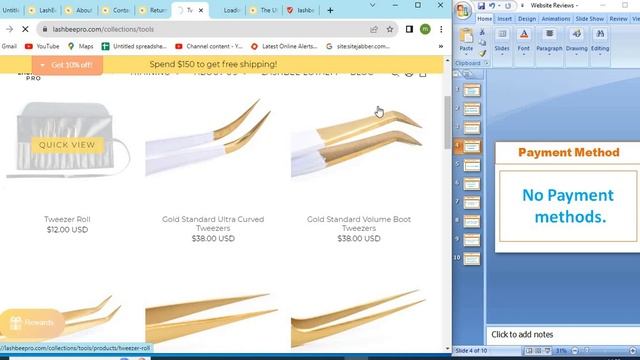Customize Quick Access Toolbar dropdown
Viewport: 640px width, 360px height.
click(x=522, y=6)
